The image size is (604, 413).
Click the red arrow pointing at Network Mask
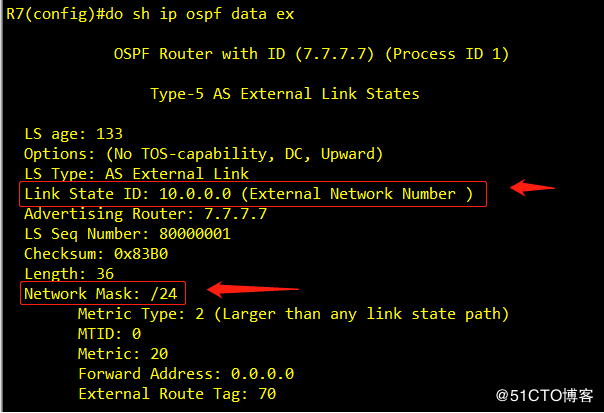coord(253,289)
